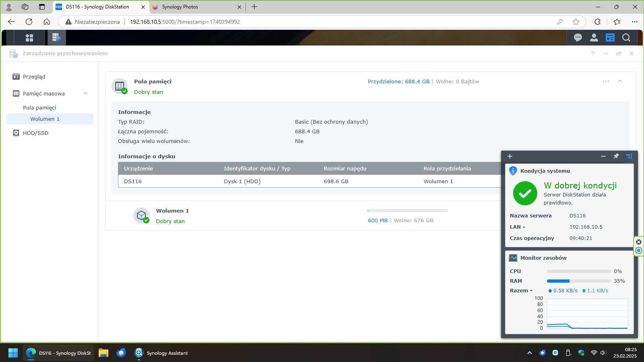Image resolution: width=644 pixels, height=362 pixels.
Task: Go to browser home page
Action: 47,22
